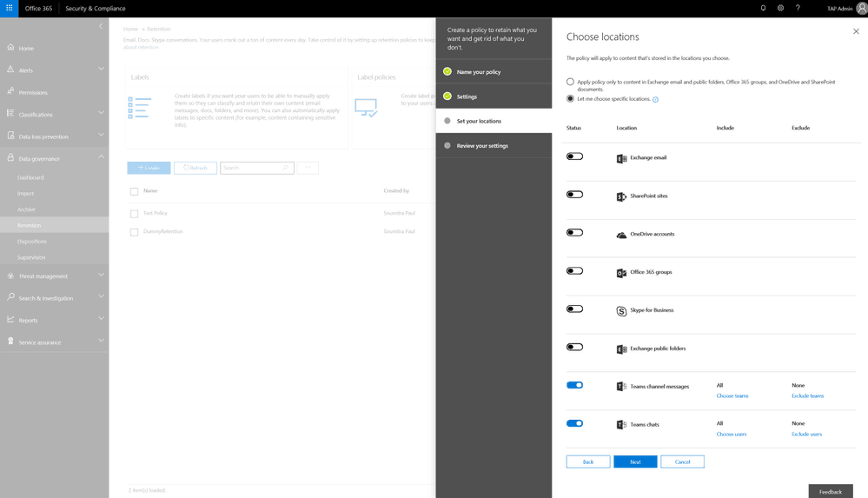
Task: Click the OneDrive accounts cloud icon
Action: (x=621, y=235)
